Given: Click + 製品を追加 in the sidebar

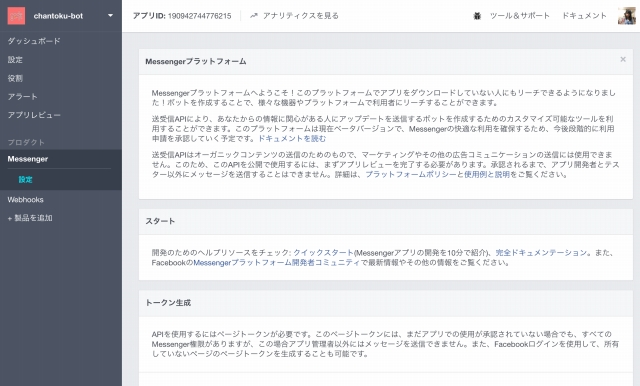Looking at the screenshot, I should pyautogui.click(x=30, y=218).
